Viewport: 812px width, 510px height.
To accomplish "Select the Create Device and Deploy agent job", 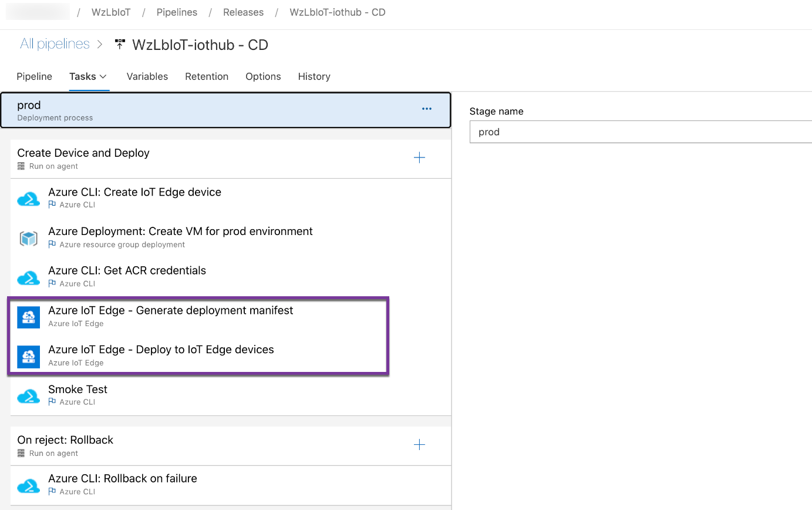I will [231, 159].
